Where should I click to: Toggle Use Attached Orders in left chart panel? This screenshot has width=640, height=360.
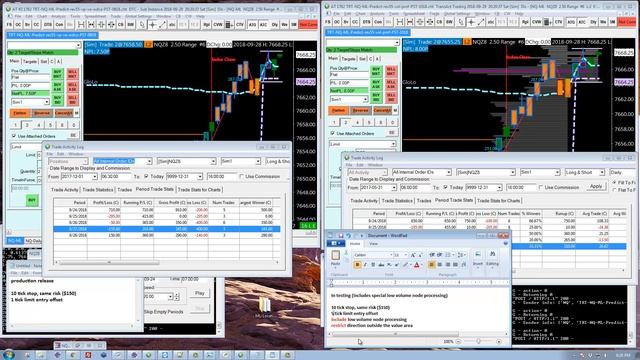pyautogui.click(x=14, y=136)
